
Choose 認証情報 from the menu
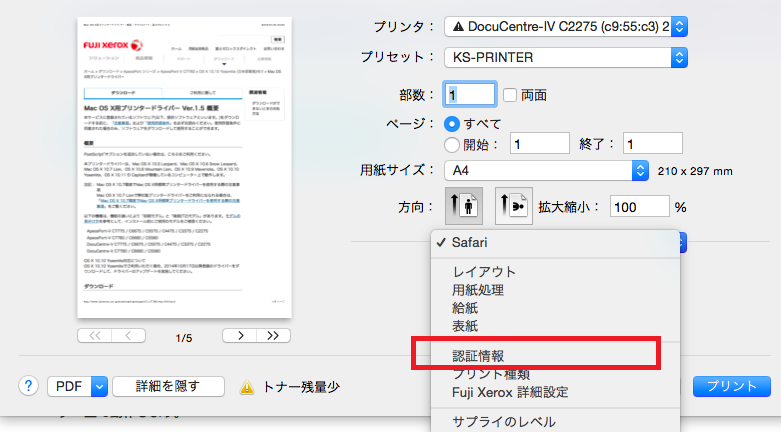478,355
